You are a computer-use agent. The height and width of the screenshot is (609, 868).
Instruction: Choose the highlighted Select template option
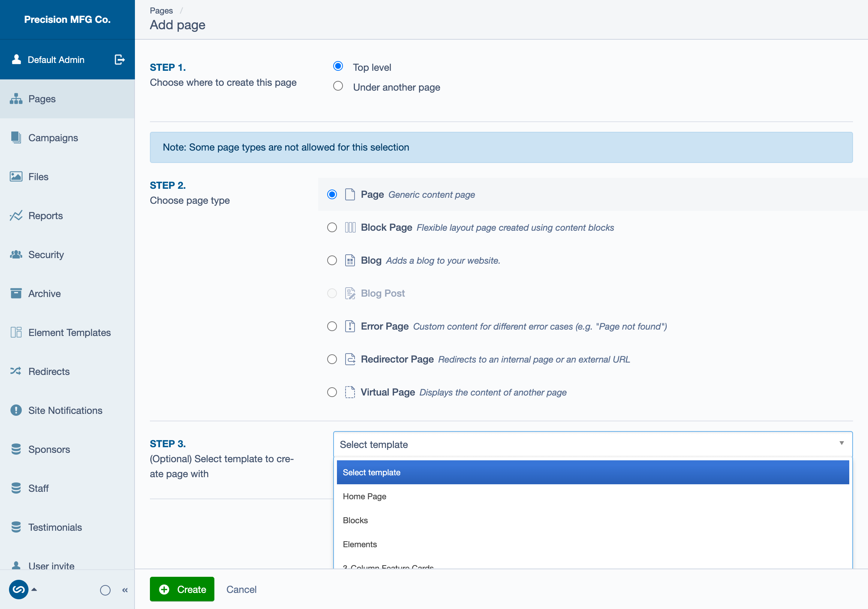coord(593,472)
